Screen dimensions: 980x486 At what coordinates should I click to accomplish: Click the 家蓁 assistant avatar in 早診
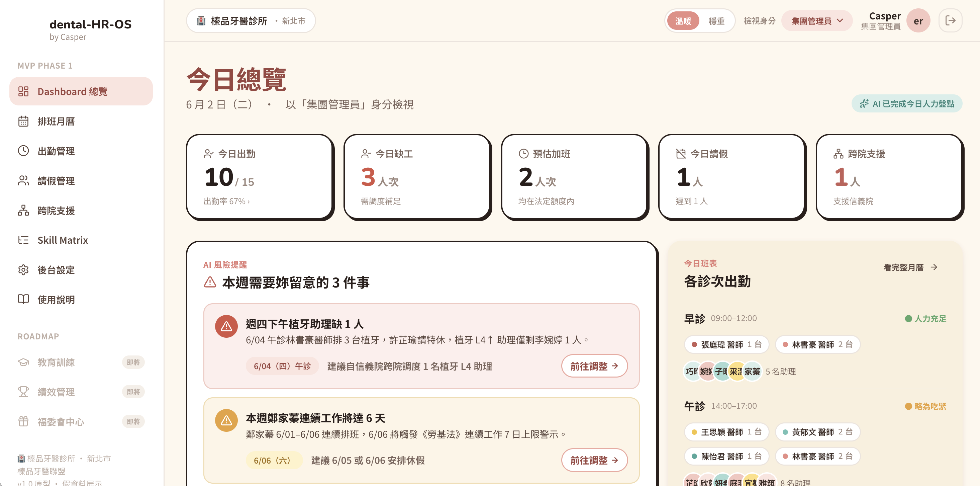[752, 372]
